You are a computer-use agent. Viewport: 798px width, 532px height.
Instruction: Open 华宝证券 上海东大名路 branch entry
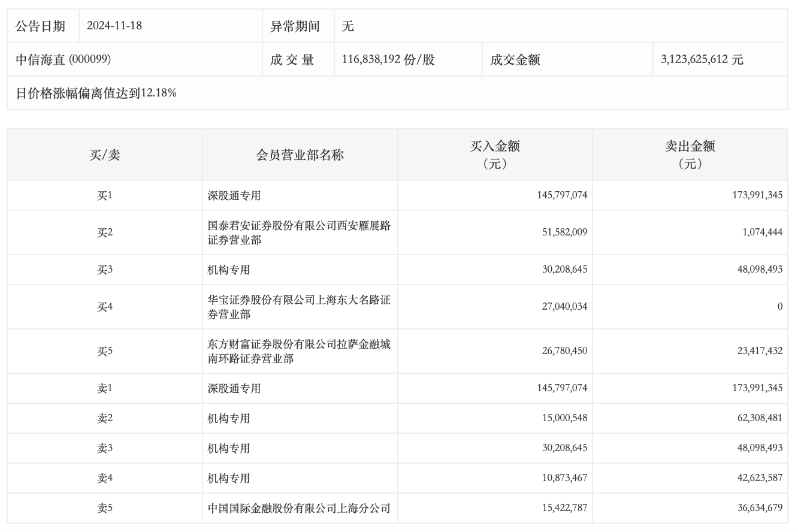pos(299,307)
